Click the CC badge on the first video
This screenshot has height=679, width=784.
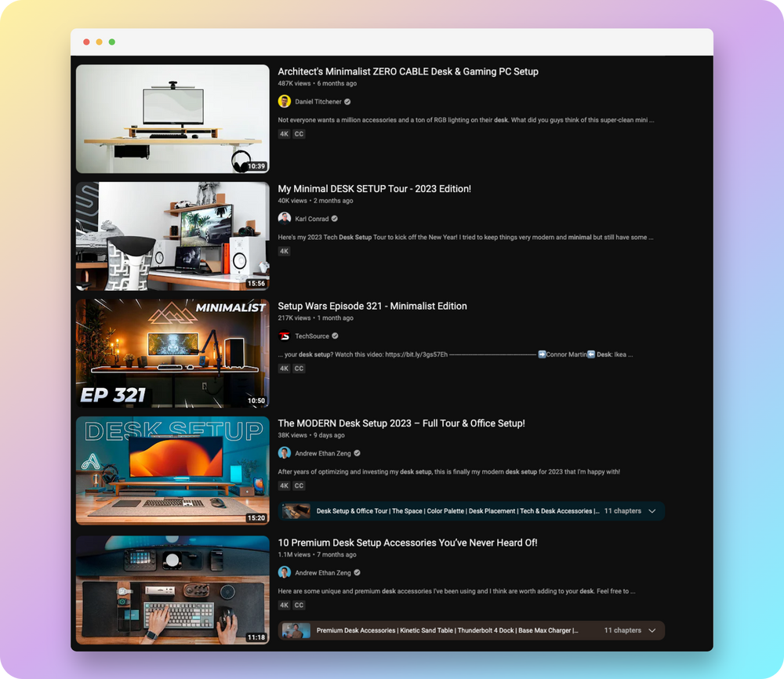[299, 133]
